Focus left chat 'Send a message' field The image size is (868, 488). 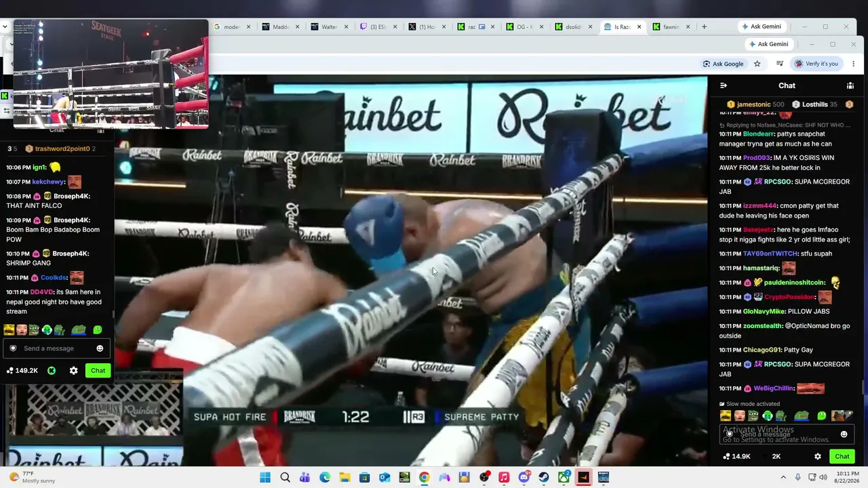(56, 348)
